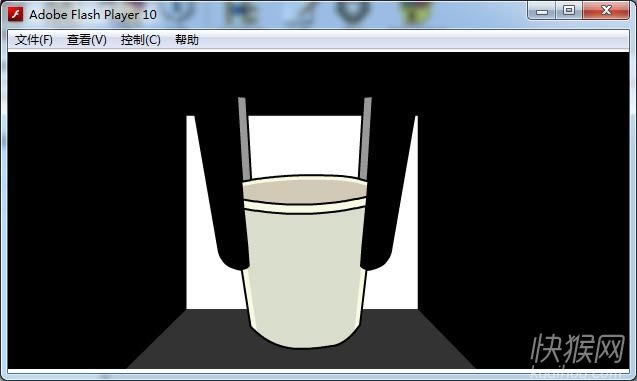Maximize the Flash Player window
The image size is (637, 381).
(569, 11)
